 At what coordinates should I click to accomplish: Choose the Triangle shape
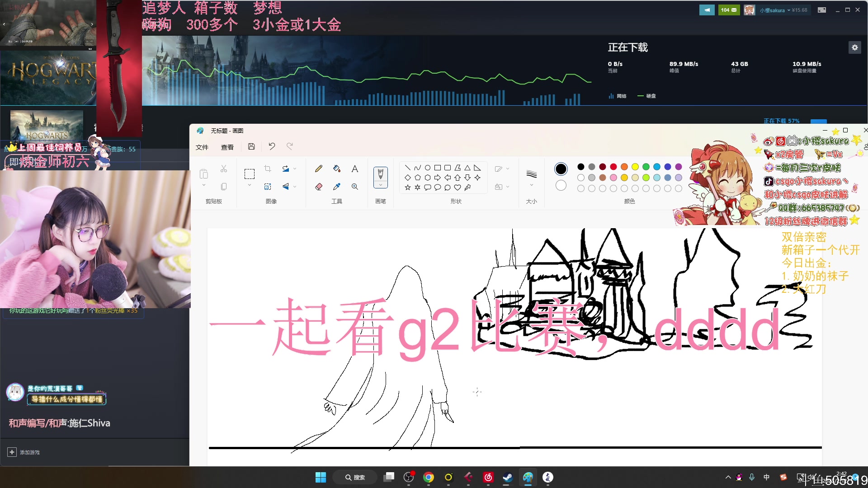click(467, 168)
